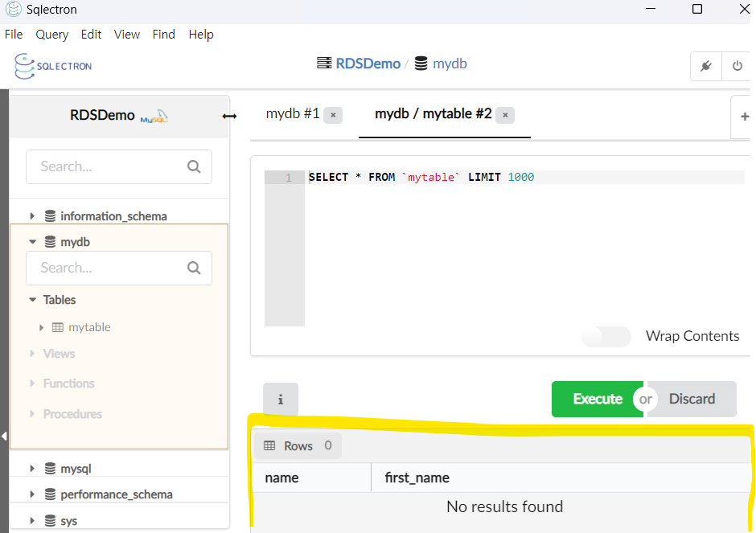The width and height of the screenshot is (756, 533).
Task: Add a new query tab with plus
Action: click(745, 117)
